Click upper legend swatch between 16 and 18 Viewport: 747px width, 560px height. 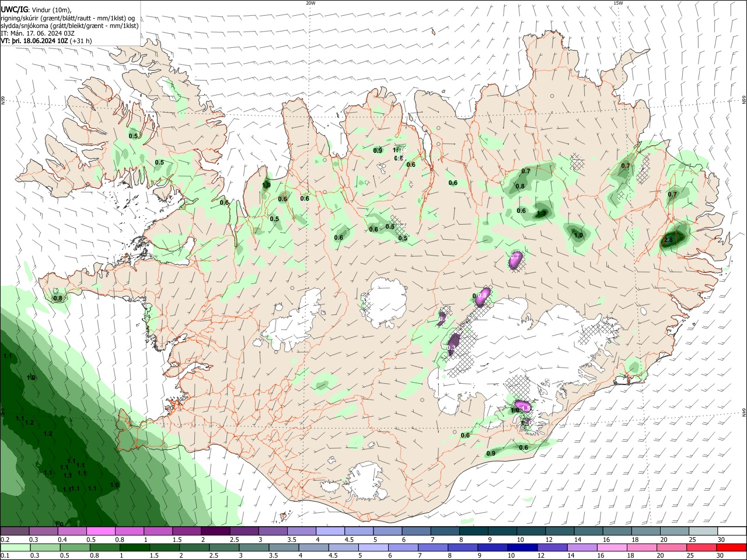[x=617, y=531]
